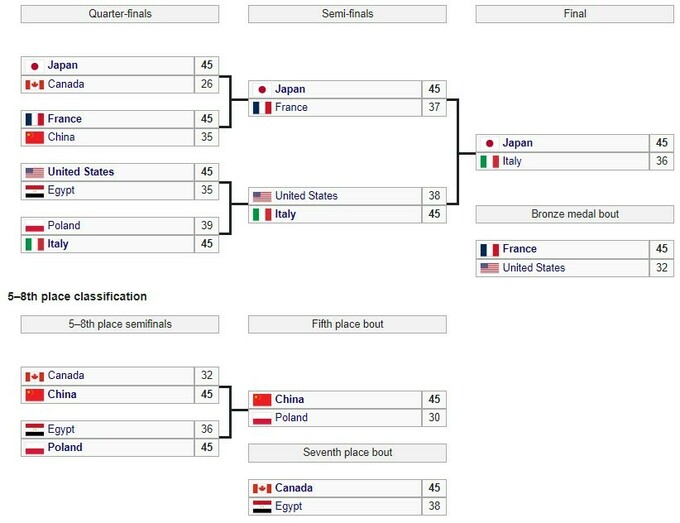Click Egypt's flag in the Quarter-finals bracket

click(x=34, y=190)
